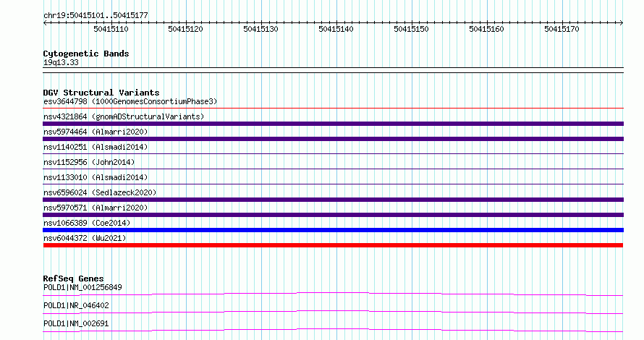Open variant esv3644798 (1000GenomesConsortiumPhase3)
Image resolution: width=644 pixels, height=340 pixels.
point(130,101)
